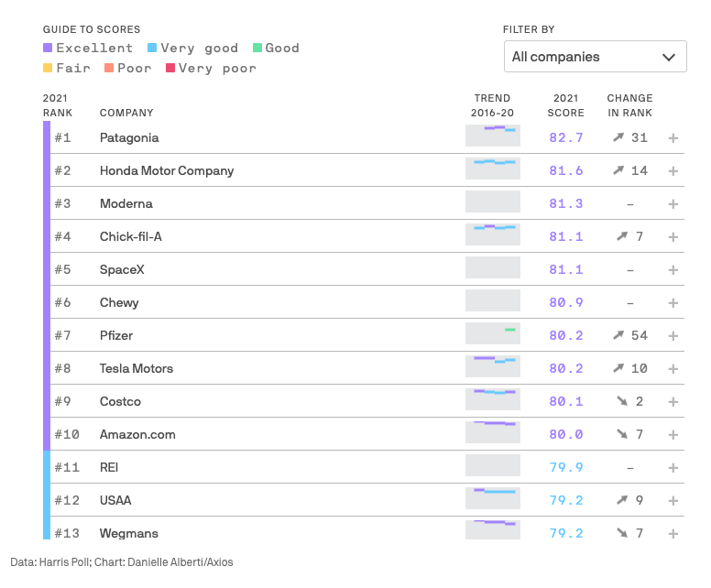Expand the Chick-fil-A row plus icon
The image size is (711, 588).
673,236
